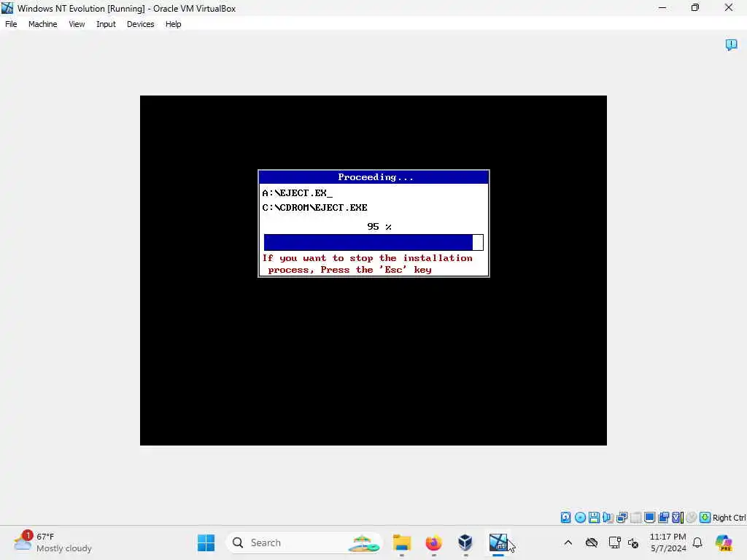Launch Firefox from the taskbar

click(433, 542)
